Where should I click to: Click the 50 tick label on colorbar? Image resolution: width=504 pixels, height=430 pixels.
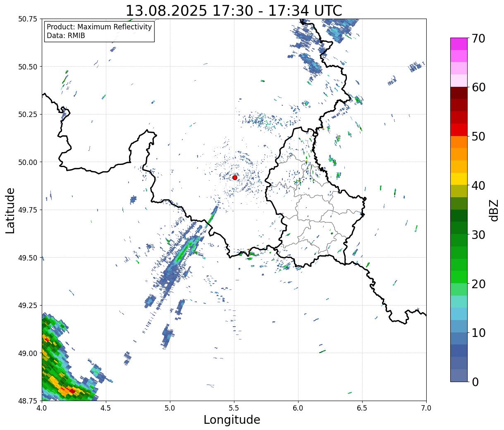point(478,136)
